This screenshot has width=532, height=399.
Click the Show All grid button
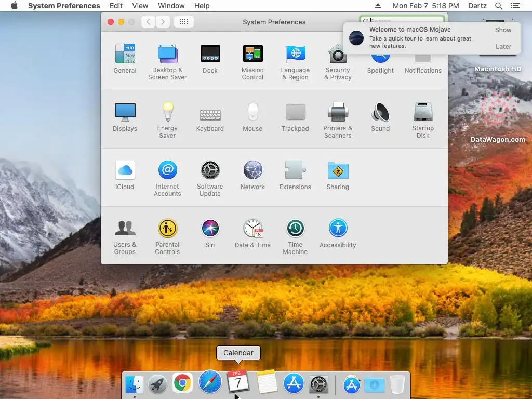pyautogui.click(x=184, y=22)
